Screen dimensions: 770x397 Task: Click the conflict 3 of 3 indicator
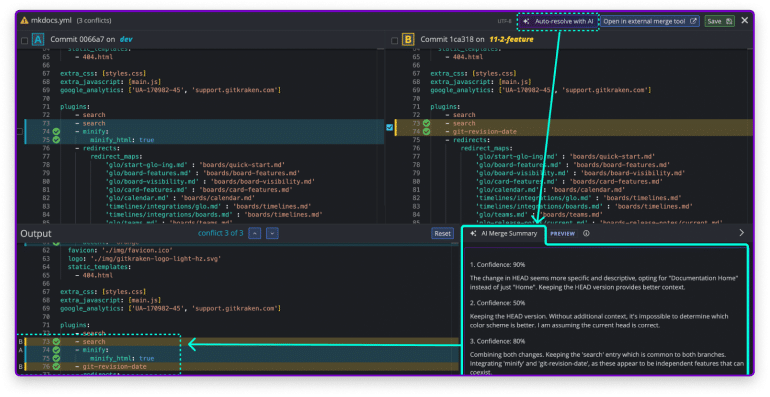[x=220, y=233]
